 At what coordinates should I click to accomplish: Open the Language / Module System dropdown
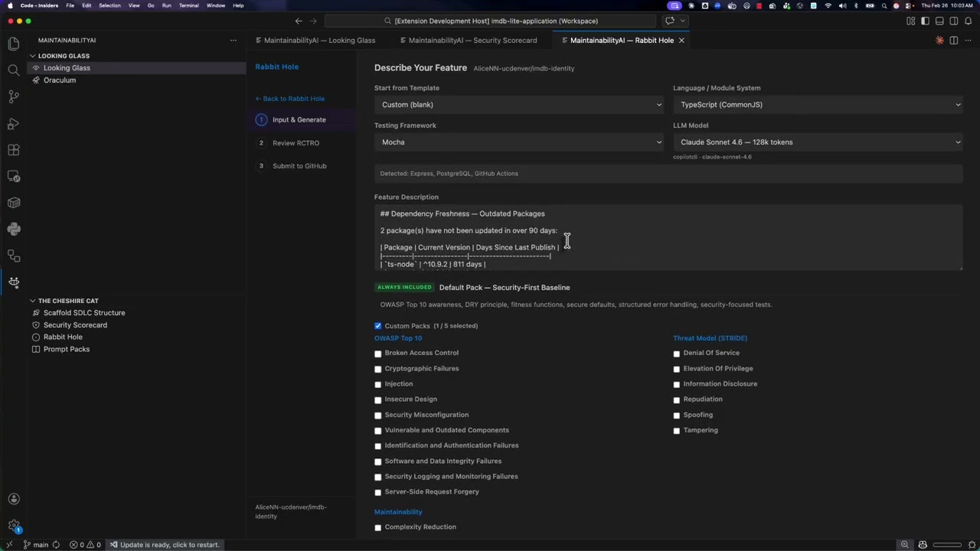[x=818, y=105]
